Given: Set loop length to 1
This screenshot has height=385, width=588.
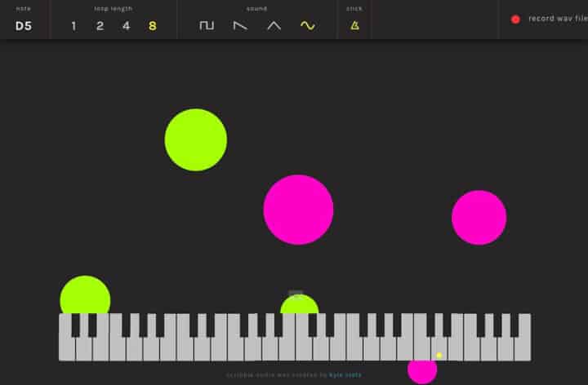Looking at the screenshot, I should click(73, 25).
